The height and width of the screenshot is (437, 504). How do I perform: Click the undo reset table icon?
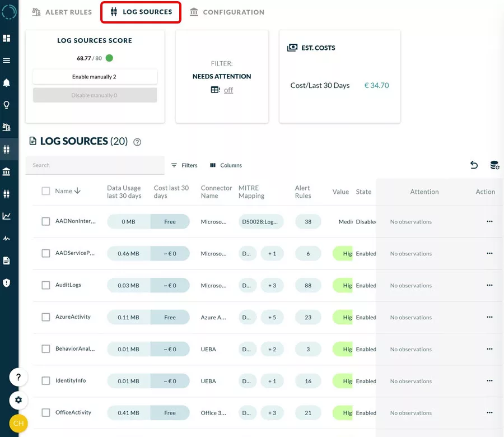474,165
